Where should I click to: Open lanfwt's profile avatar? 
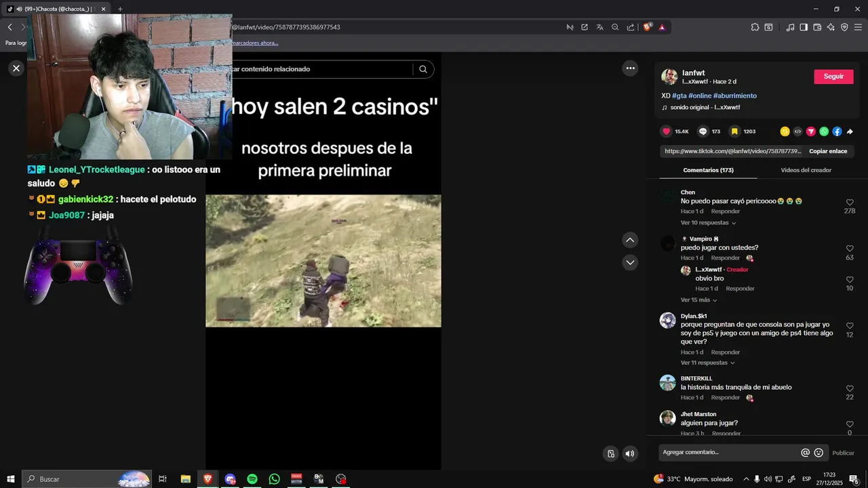click(x=669, y=77)
